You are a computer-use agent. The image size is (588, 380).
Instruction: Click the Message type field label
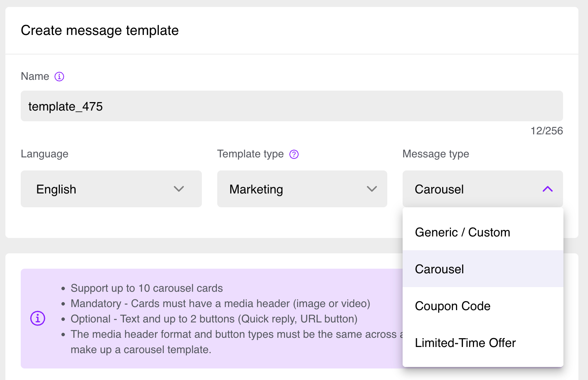[x=436, y=154]
